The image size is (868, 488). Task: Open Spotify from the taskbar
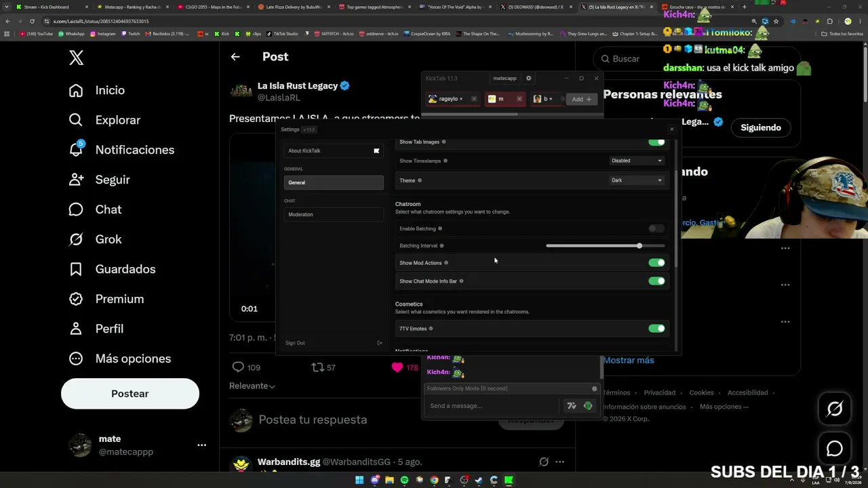404,481
